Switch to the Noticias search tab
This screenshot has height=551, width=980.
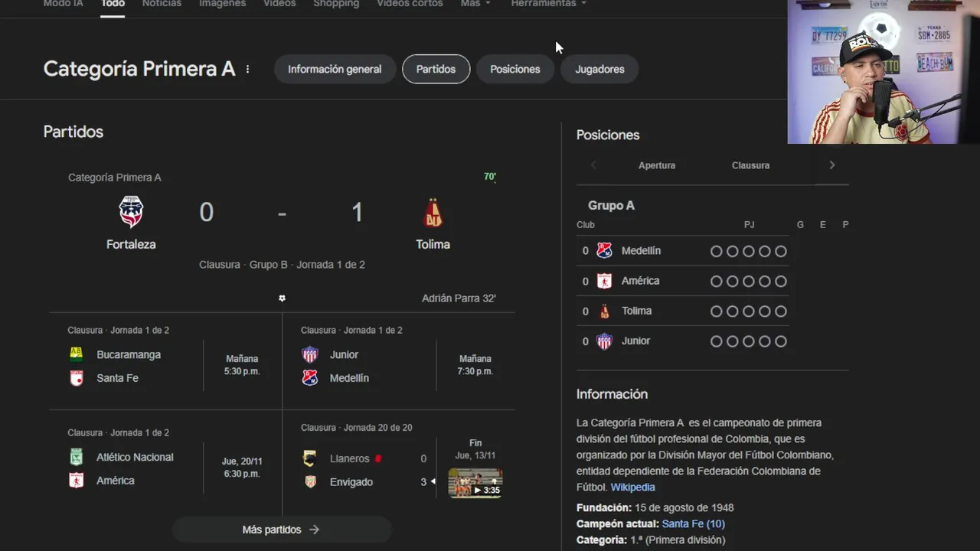162,4
